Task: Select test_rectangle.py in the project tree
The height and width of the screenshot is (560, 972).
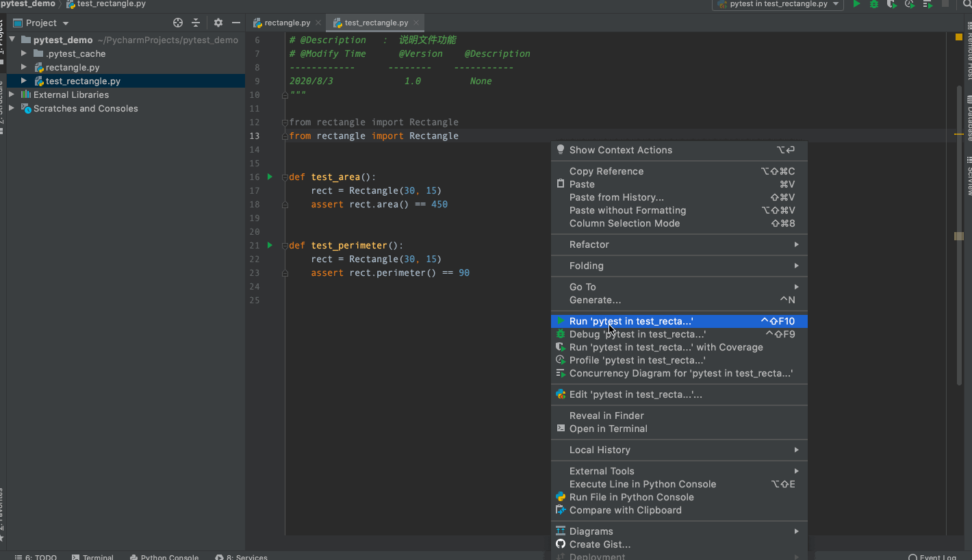Action: (x=83, y=81)
